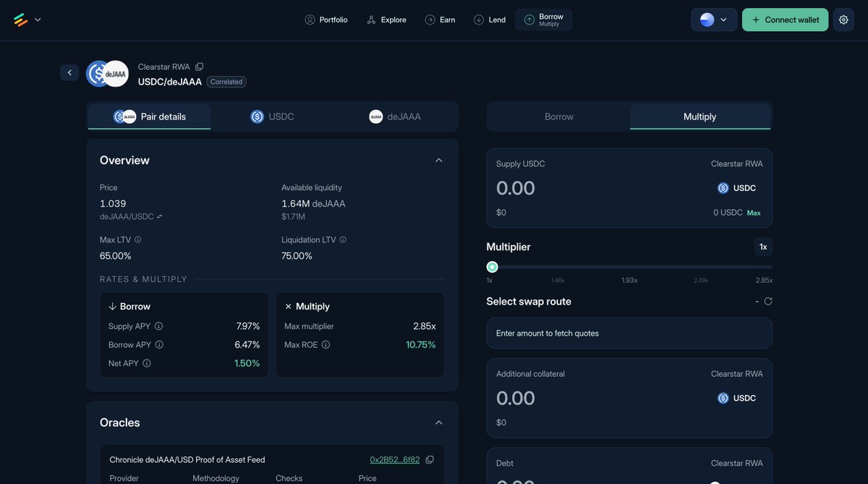868x484 pixels.
Task: Show info for Supply APY
Action: pyautogui.click(x=158, y=326)
